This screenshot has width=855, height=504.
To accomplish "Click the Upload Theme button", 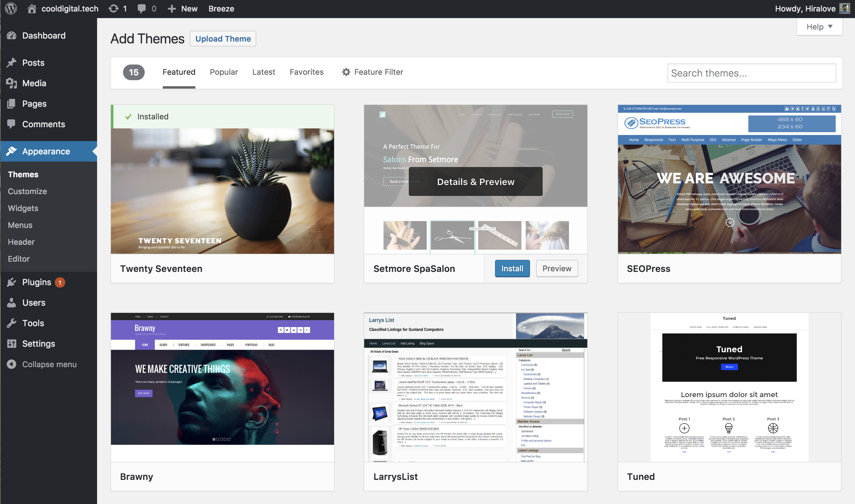I will click(x=223, y=39).
